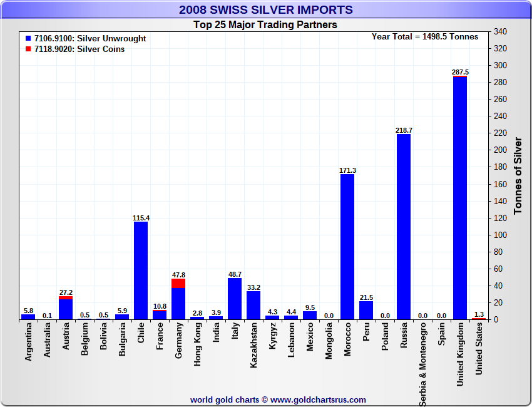This screenshot has width=532, height=407.
Task: Click the 200 y-axis tick label
Action: pyautogui.click(x=501, y=150)
